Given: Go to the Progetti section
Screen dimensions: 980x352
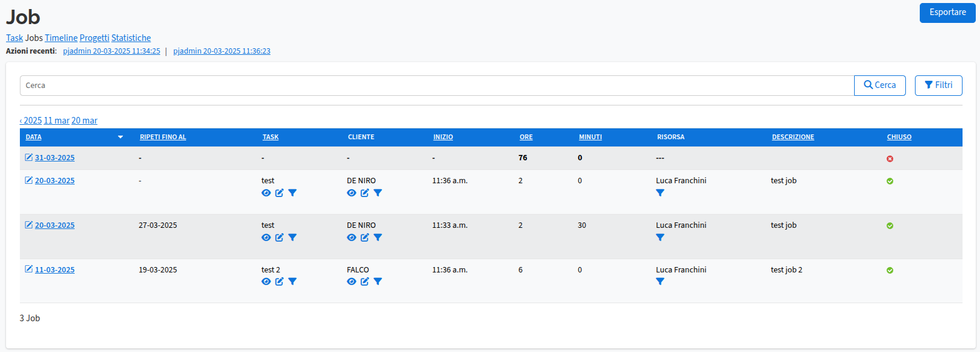Looking at the screenshot, I should pyautogui.click(x=95, y=38).
